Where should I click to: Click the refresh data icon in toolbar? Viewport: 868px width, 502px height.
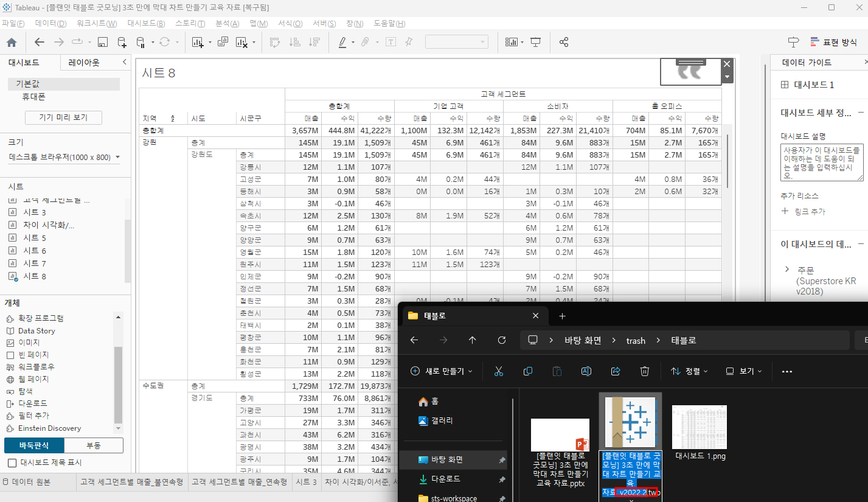click(x=164, y=42)
